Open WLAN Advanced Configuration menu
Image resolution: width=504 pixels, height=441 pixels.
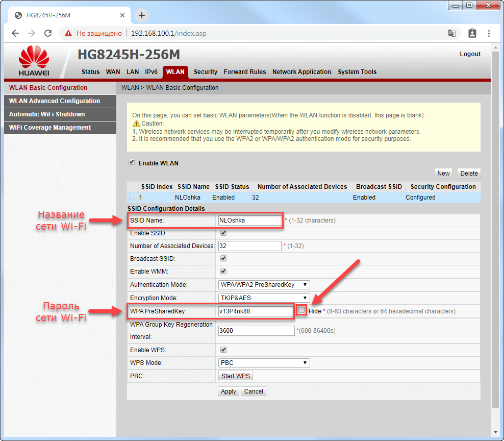point(55,101)
